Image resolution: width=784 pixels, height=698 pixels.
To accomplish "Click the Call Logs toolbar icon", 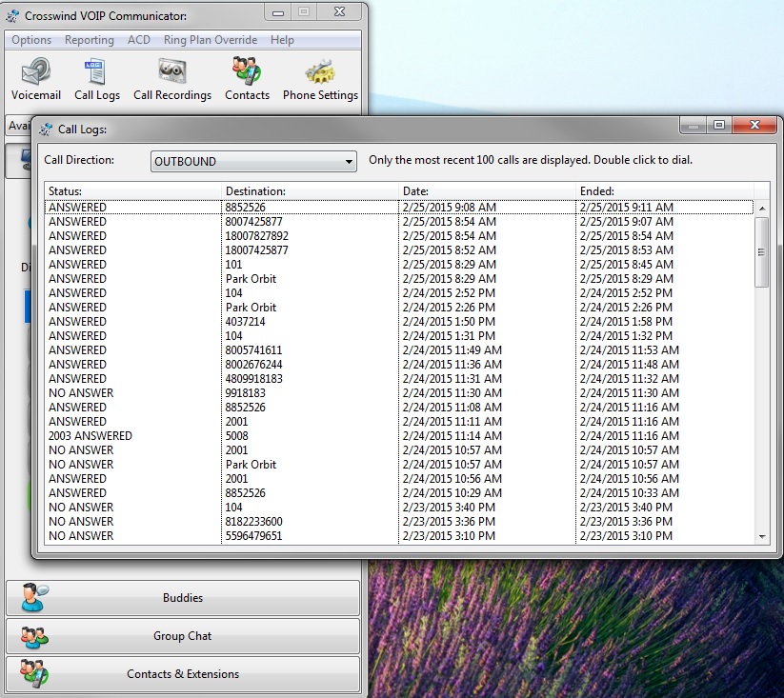I will click(96, 73).
